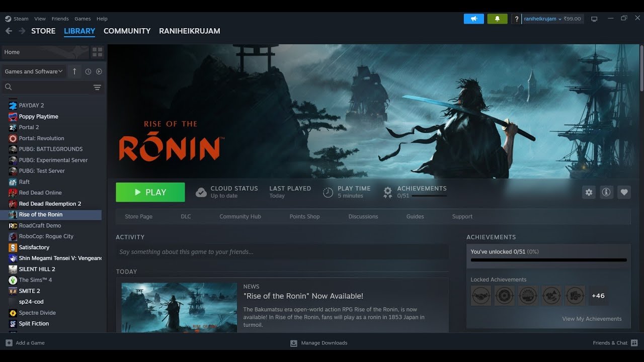Open the raniheikrujam account dropdown
644x362 pixels.
tap(543, 19)
